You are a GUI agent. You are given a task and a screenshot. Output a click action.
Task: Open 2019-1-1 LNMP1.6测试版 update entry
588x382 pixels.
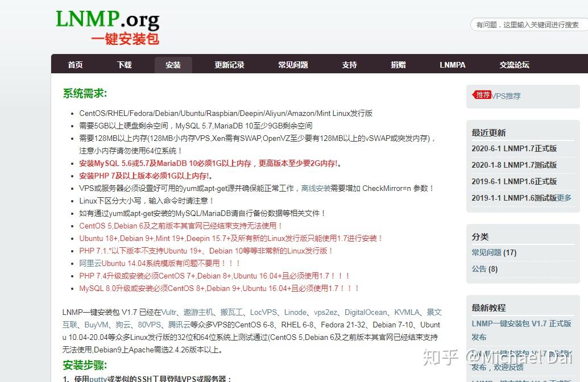click(x=514, y=198)
